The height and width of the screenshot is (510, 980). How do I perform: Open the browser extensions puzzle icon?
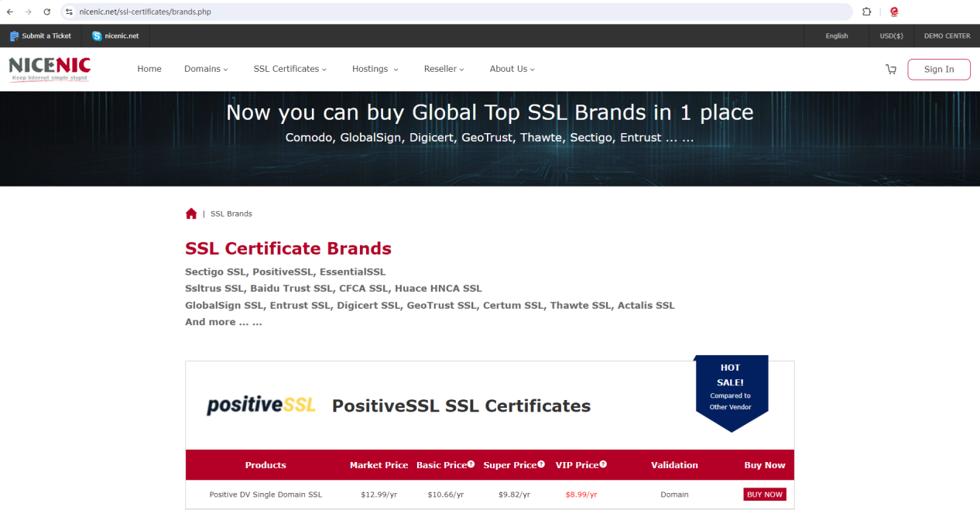click(866, 12)
